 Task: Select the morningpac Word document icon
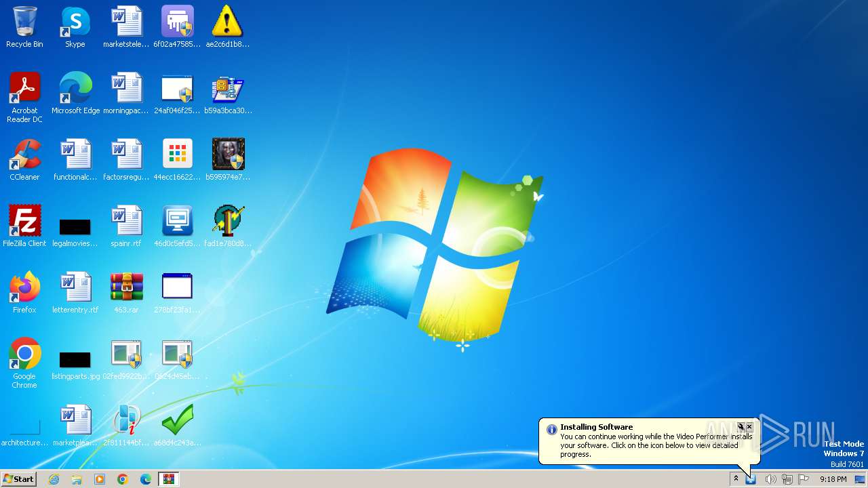[x=126, y=94]
